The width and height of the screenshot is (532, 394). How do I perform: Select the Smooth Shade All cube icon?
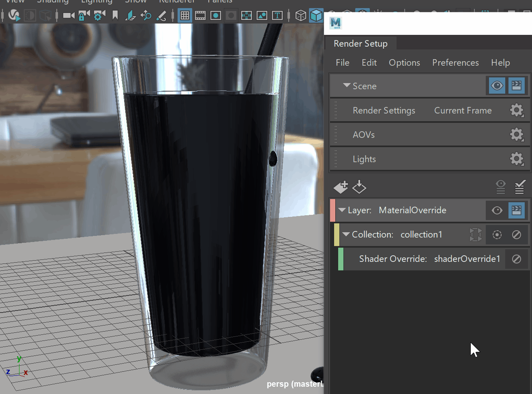[316, 16]
